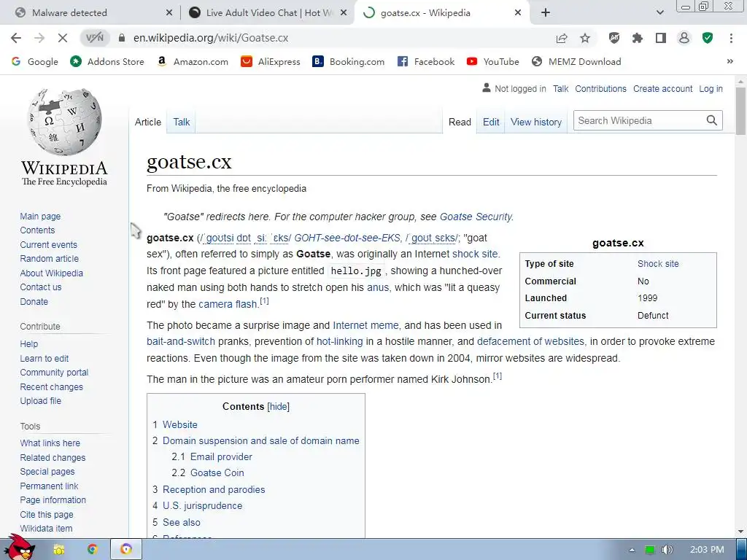Click the Log in link

click(711, 88)
